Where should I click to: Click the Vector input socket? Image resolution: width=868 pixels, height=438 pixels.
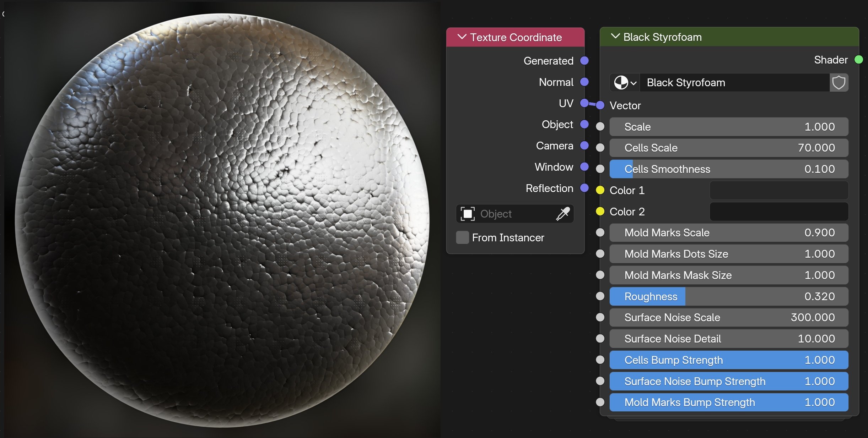pyautogui.click(x=600, y=105)
